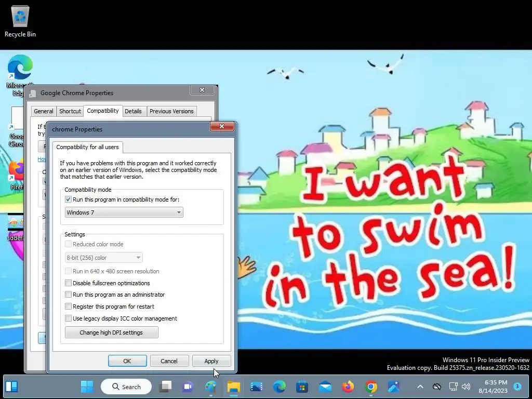Click OK in chrome Properties dialog
This screenshot has width=532, height=399.
click(x=127, y=361)
